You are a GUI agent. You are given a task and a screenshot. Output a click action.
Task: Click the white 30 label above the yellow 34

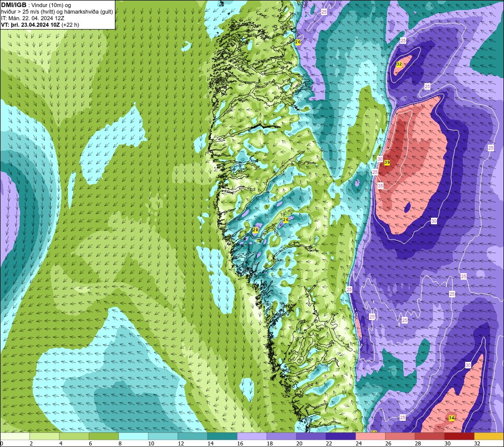[x=468, y=365]
